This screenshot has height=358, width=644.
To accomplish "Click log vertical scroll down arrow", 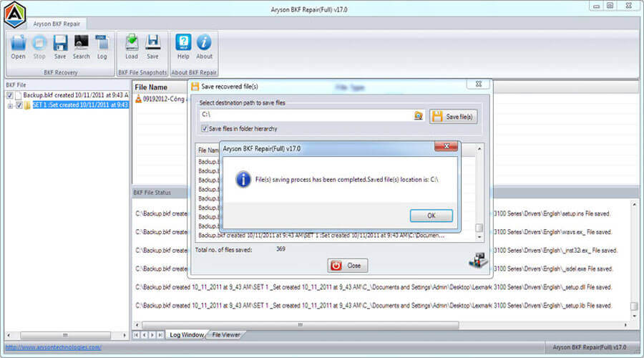I will (635, 316).
